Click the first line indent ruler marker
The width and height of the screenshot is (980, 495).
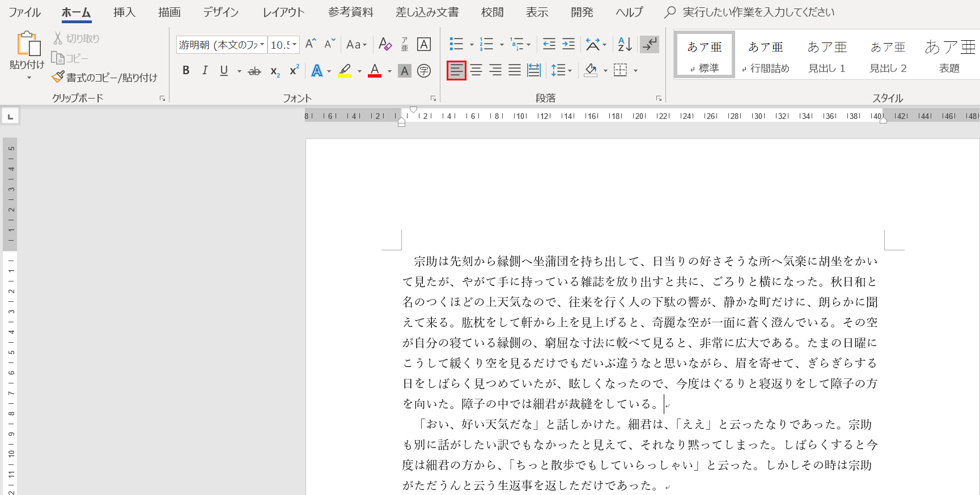coord(413,110)
